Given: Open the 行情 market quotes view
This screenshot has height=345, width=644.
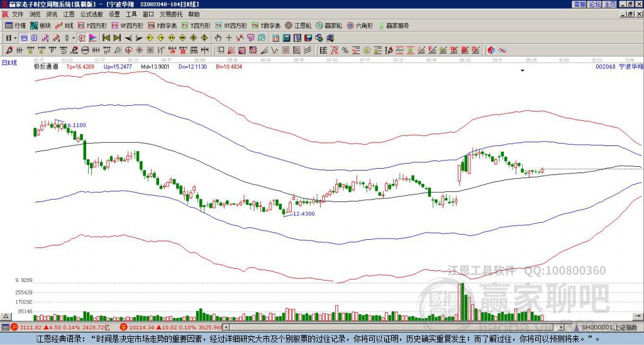Looking at the screenshot, I should (15, 25).
